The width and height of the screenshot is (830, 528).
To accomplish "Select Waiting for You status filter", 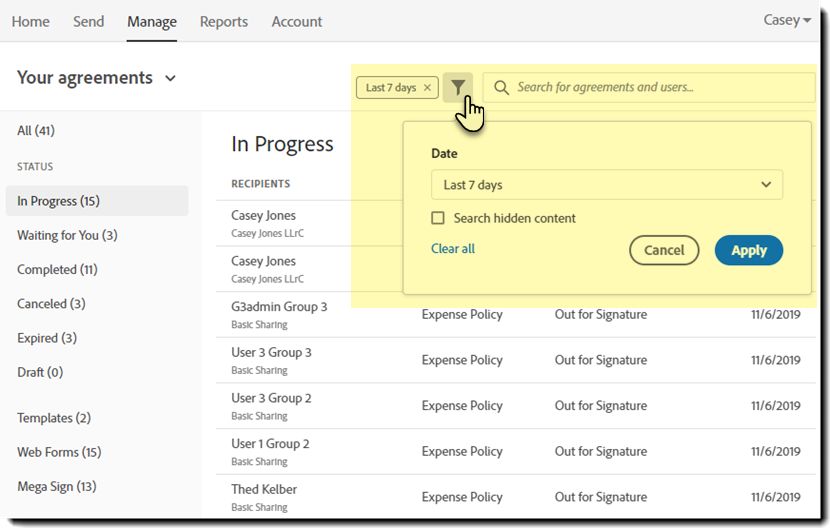I will tap(67, 235).
